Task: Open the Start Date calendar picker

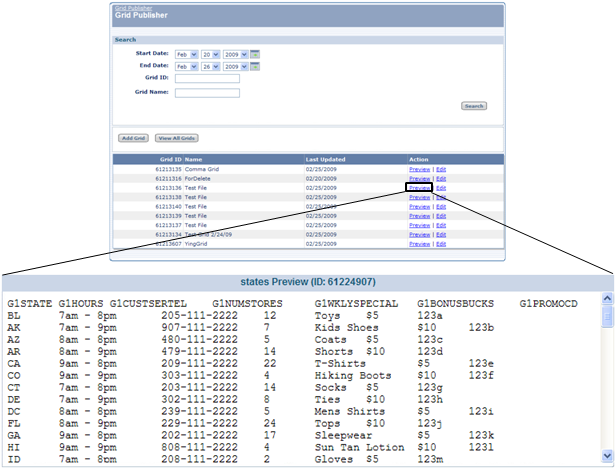Action: coord(255,53)
